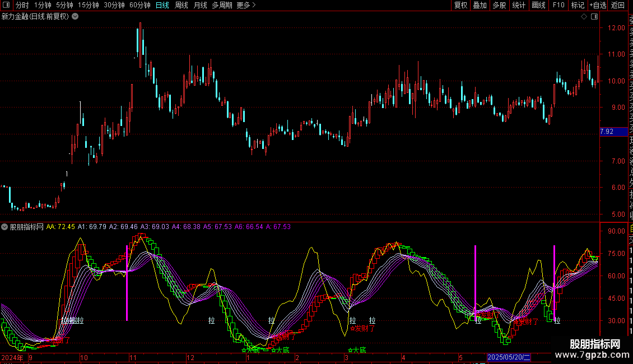Screen dimensions: 633x364
Task: Open the 股朋指标网 indicator dropdown arrow
Action: tap(5, 227)
